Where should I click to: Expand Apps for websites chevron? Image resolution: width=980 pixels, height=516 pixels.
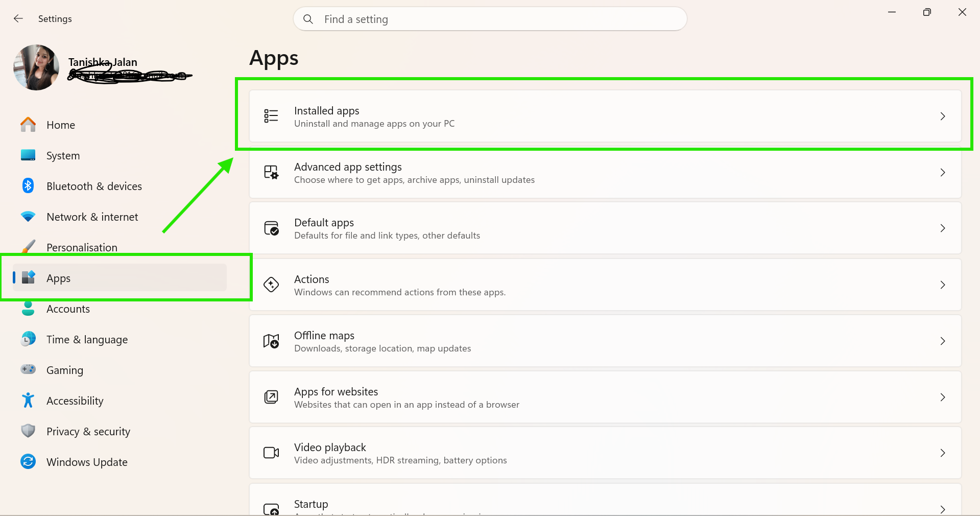click(943, 397)
